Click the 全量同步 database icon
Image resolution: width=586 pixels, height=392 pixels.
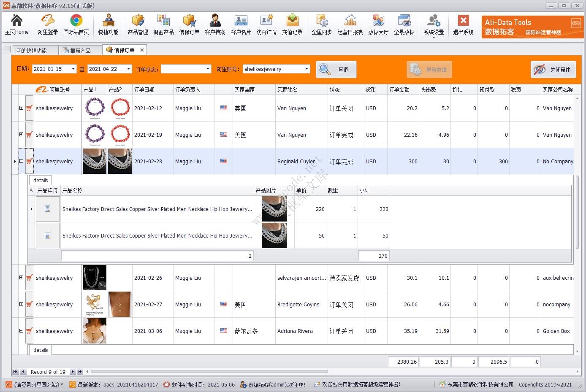(322, 24)
